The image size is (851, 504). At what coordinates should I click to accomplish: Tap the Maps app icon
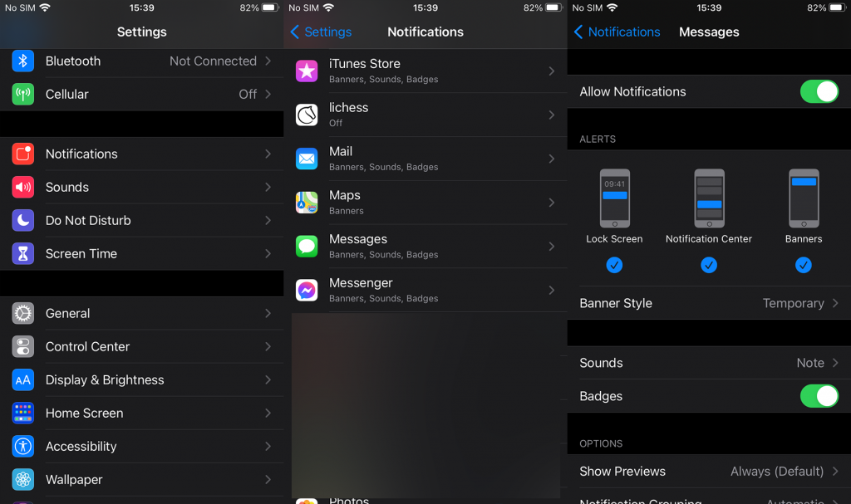point(307,203)
